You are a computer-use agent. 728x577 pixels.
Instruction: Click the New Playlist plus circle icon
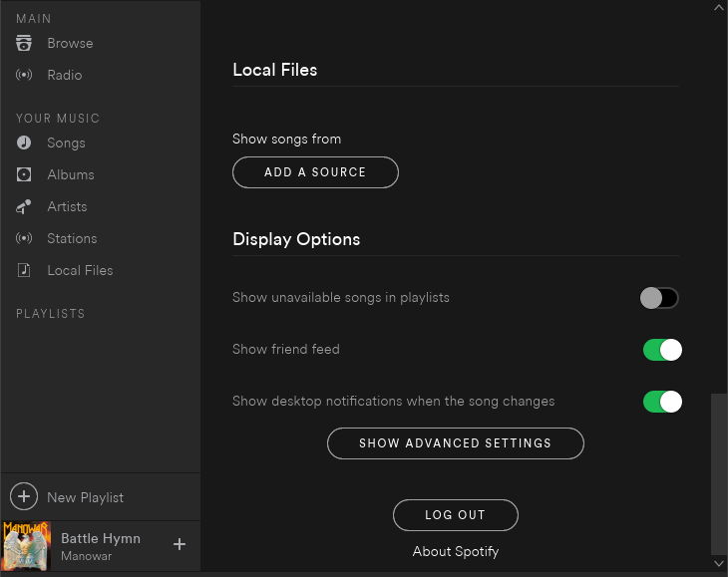pyautogui.click(x=24, y=496)
